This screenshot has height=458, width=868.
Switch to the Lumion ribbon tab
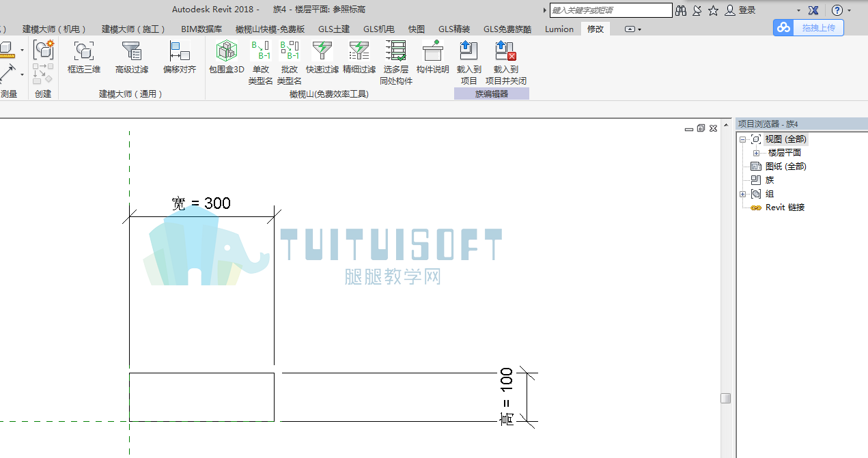pyautogui.click(x=559, y=29)
